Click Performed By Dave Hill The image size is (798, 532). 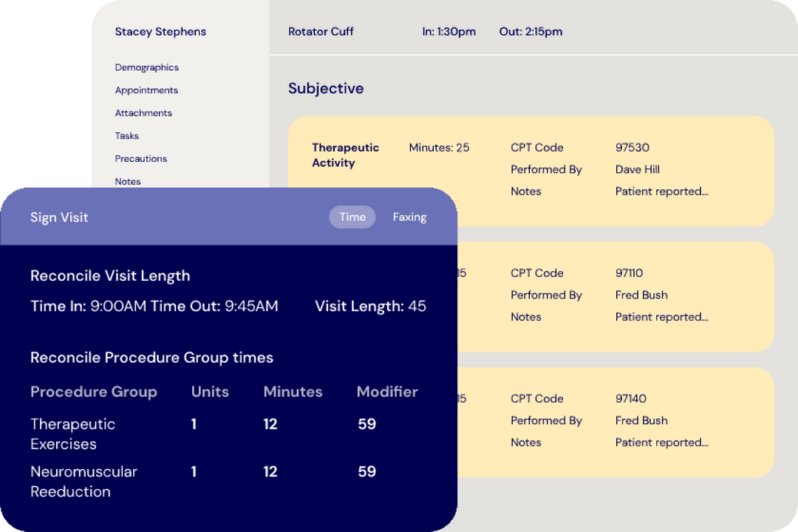coord(637,169)
